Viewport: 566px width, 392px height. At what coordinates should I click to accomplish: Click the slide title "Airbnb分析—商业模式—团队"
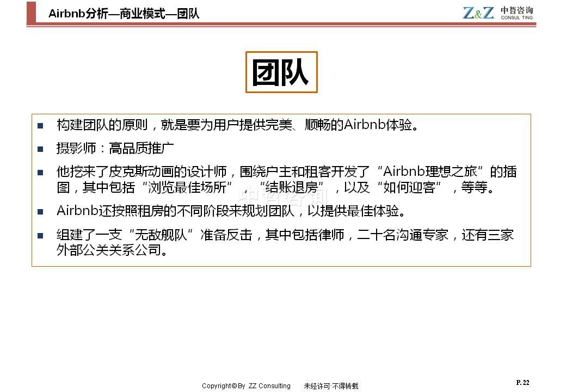124,14
